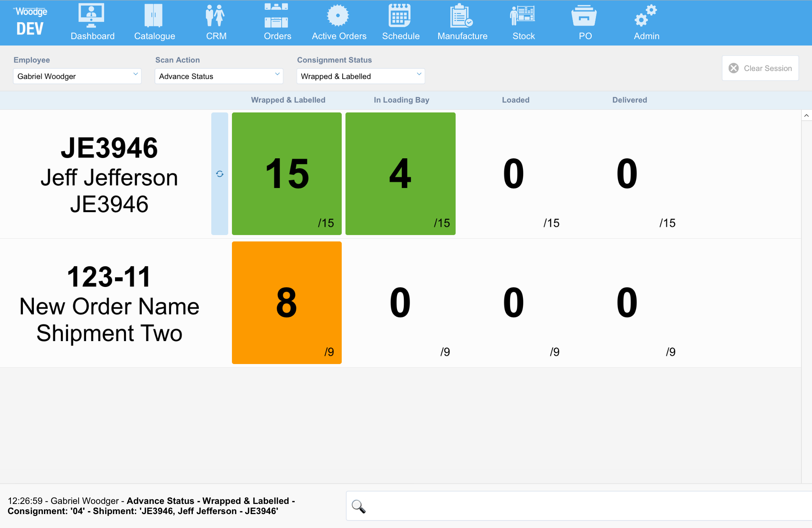812x528 pixels.
Task: Open the Orders kitchen icon
Action: pyautogui.click(x=276, y=16)
